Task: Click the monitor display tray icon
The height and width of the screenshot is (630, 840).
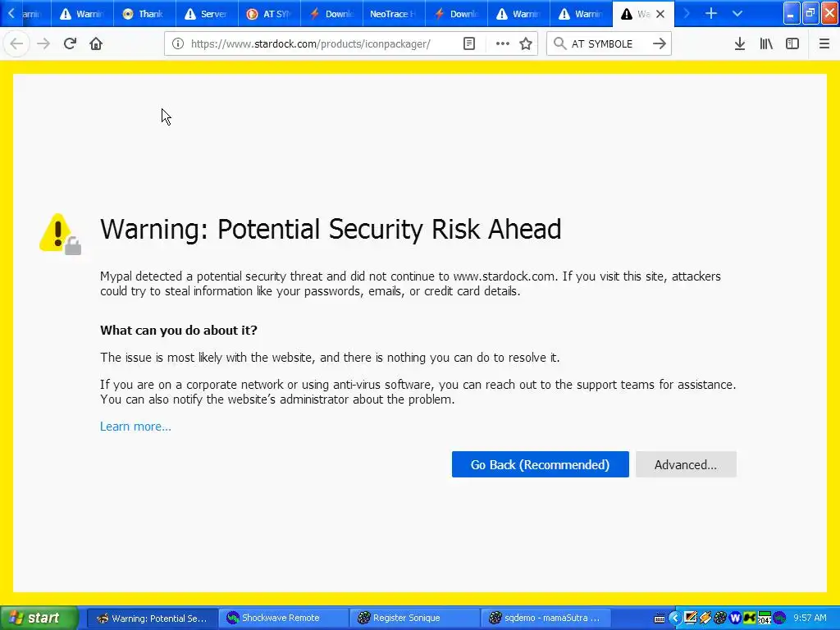Action: 691,619
